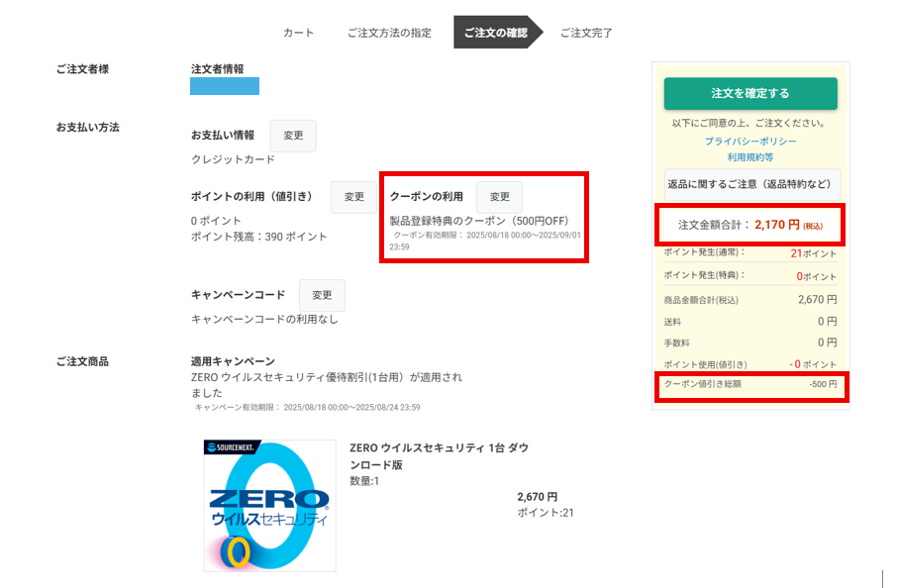
Task: Click product title ZERO ウイルスセキュリティ 1台 ダウンロード版
Action: coord(439,456)
